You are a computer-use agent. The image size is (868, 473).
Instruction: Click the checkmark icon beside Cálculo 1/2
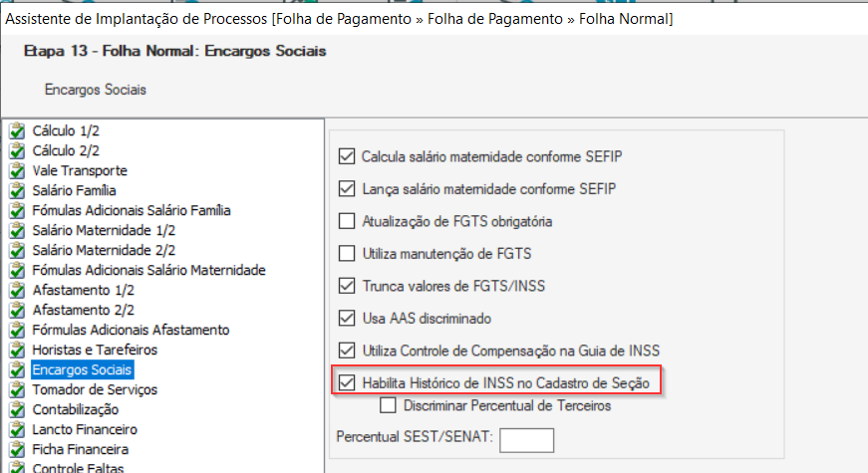click(16, 131)
